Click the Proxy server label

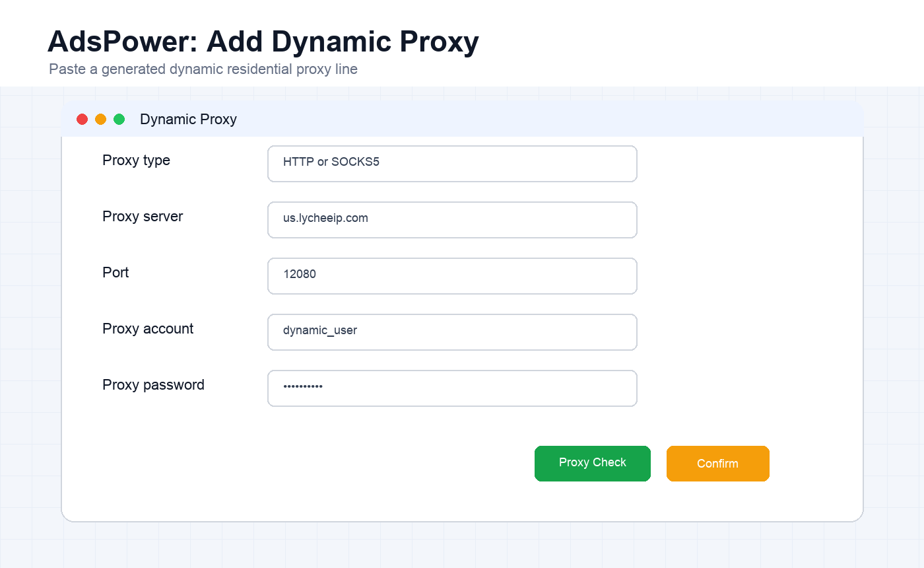(x=143, y=217)
